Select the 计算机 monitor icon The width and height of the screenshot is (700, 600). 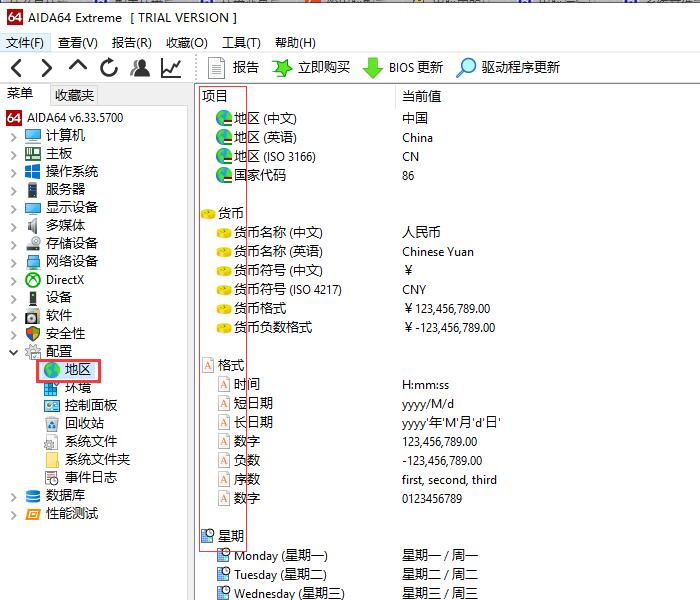pyautogui.click(x=33, y=136)
